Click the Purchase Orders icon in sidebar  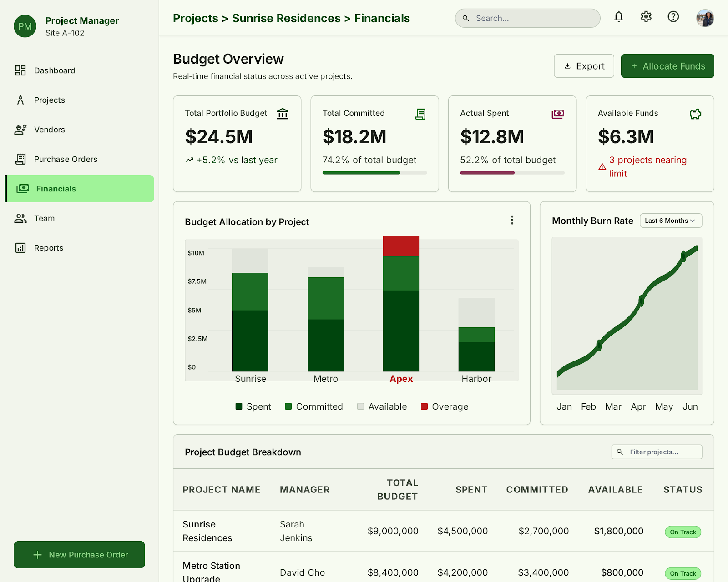tap(20, 159)
